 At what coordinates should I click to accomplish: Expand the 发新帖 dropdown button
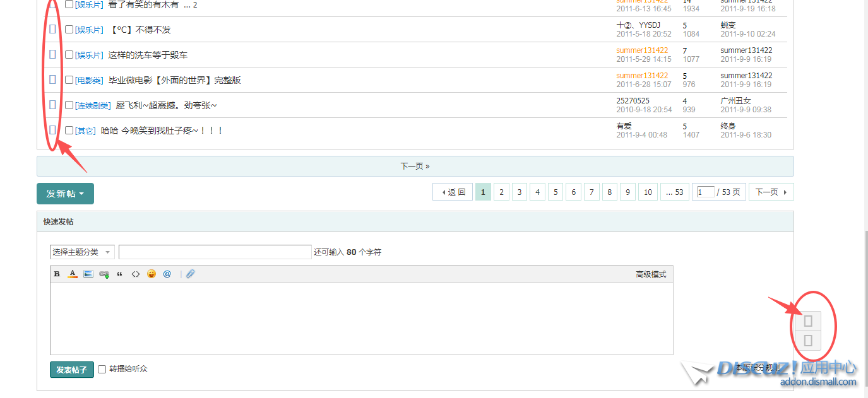coord(65,194)
